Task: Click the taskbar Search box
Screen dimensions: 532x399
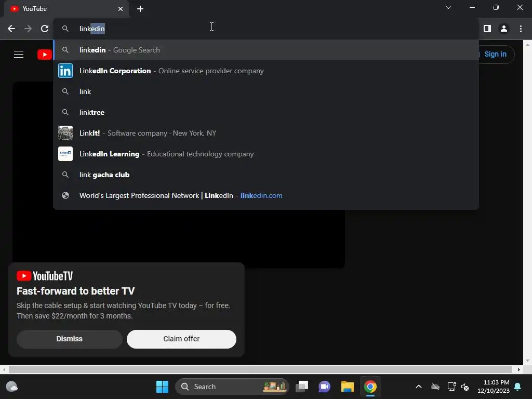Action: click(x=232, y=387)
